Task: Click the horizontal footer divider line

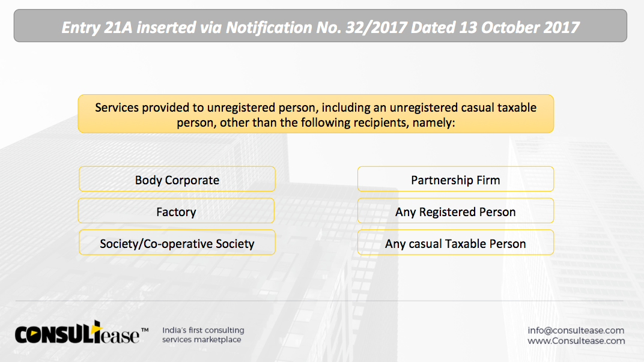Action: click(x=320, y=301)
